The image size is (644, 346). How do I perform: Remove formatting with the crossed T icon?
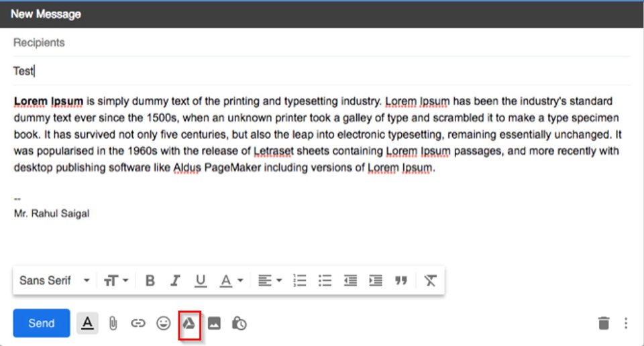tap(430, 281)
